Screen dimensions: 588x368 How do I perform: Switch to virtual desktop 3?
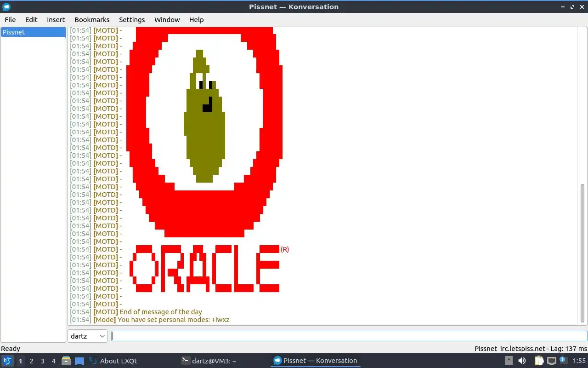(x=42, y=361)
